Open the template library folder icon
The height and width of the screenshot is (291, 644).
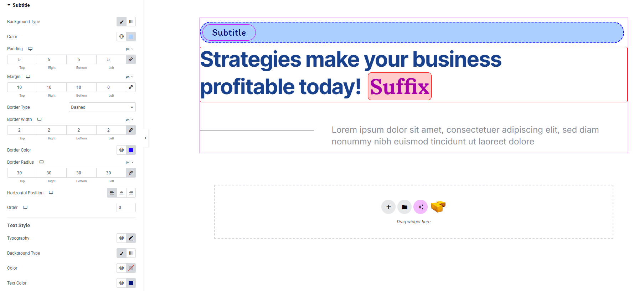(x=405, y=207)
